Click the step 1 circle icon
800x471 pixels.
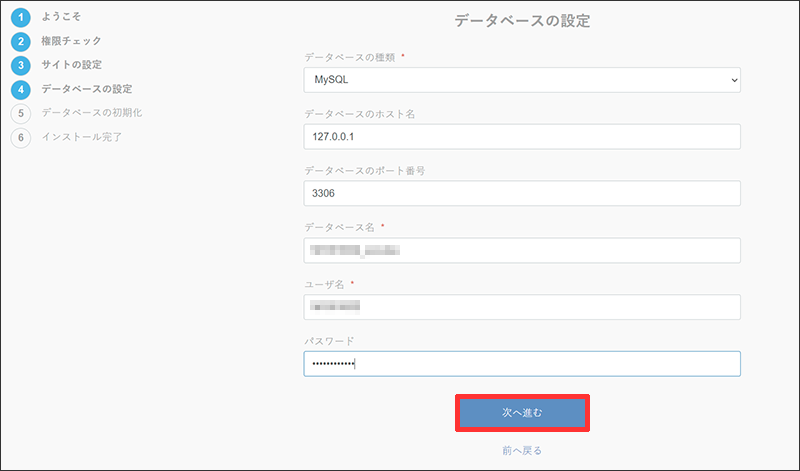21,18
